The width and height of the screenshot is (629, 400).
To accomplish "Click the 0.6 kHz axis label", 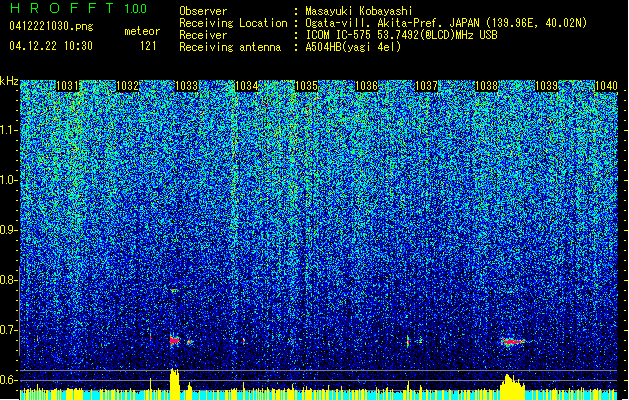I will (x=8, y=380).
